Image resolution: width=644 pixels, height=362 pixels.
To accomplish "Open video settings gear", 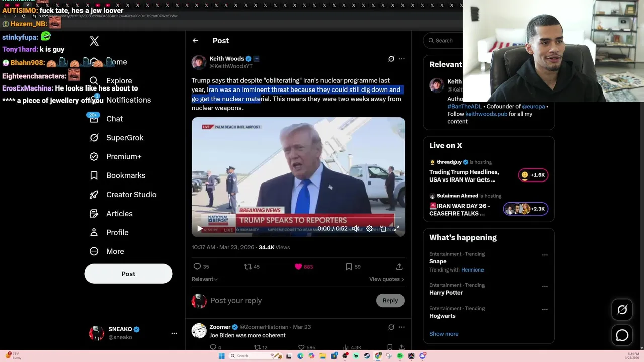I will 369,229.
